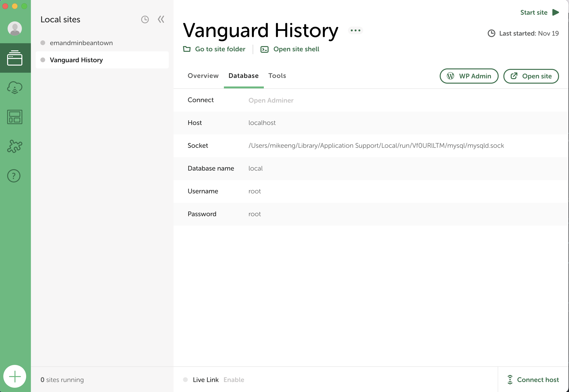The height and width of the screenshot is (392, 569).
Task: Click the Local sites heading
Action: (x=60, y=19)
